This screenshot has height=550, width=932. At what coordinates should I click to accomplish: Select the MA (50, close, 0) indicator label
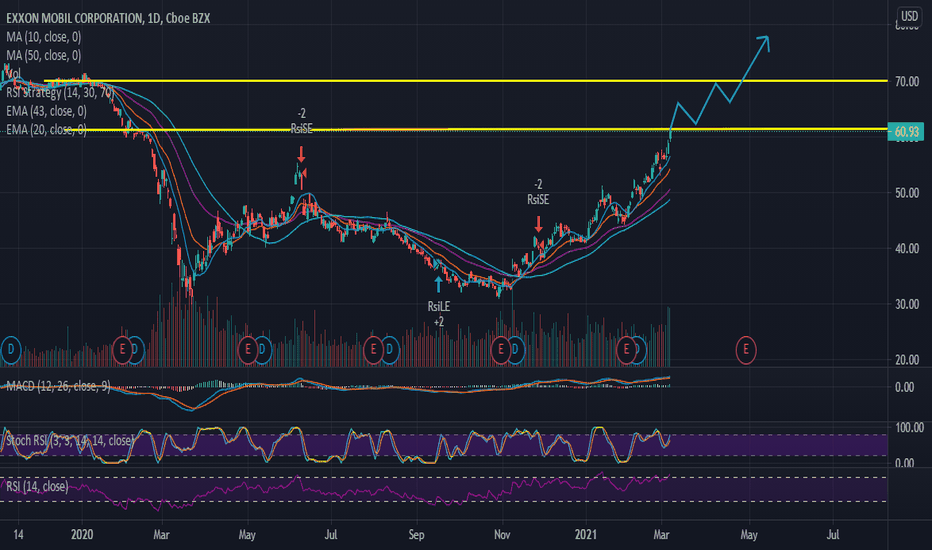point(43,55)
